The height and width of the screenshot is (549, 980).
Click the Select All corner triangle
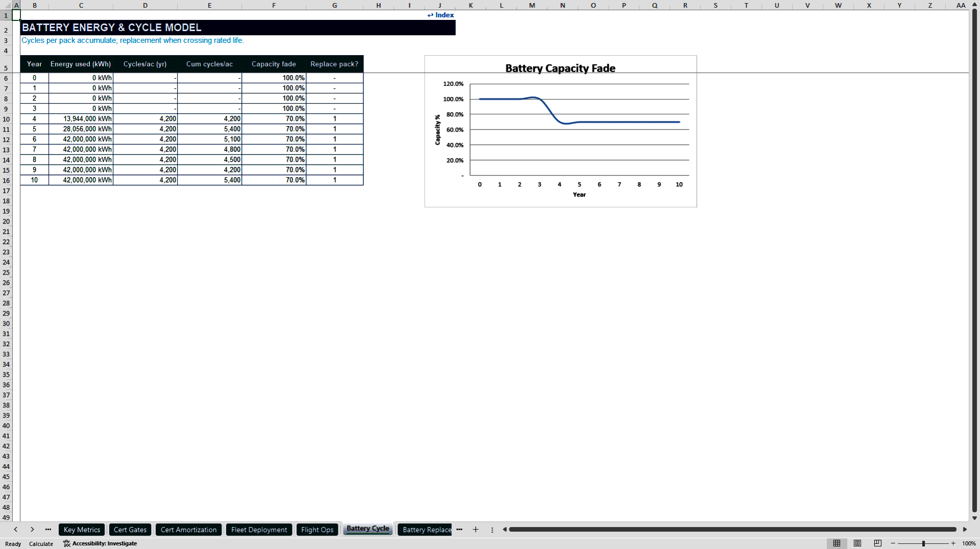click(x=6, y=5)
